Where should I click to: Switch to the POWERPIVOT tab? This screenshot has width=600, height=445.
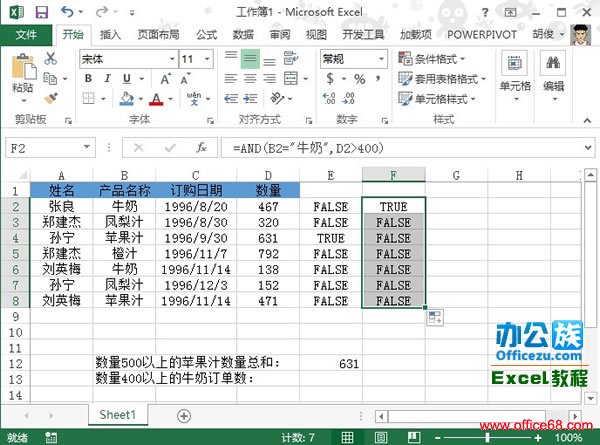coord(481,35)
